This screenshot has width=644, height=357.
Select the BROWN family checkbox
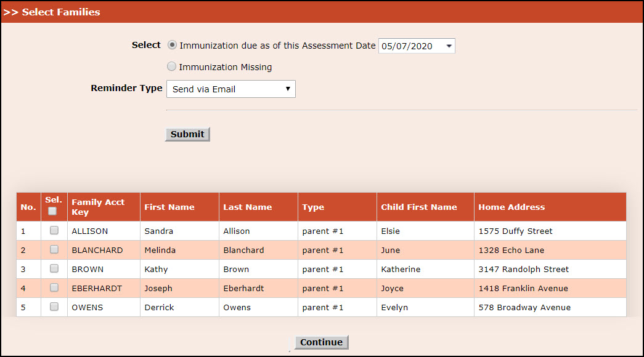[54, 269]
